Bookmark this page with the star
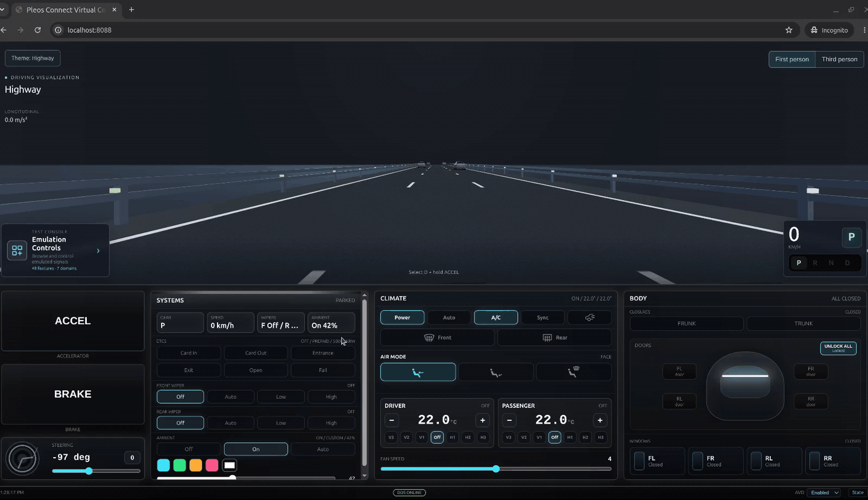868x500 pixels. point(788,30)
